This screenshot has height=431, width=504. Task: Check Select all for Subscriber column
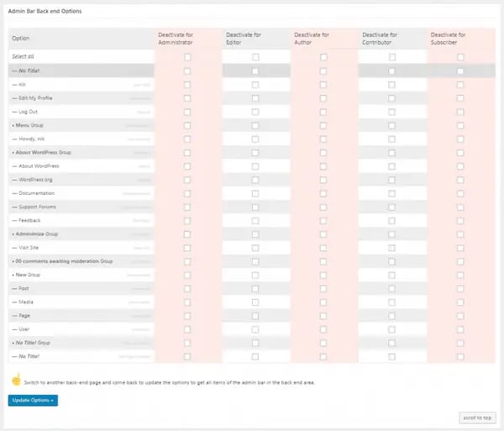460,57
